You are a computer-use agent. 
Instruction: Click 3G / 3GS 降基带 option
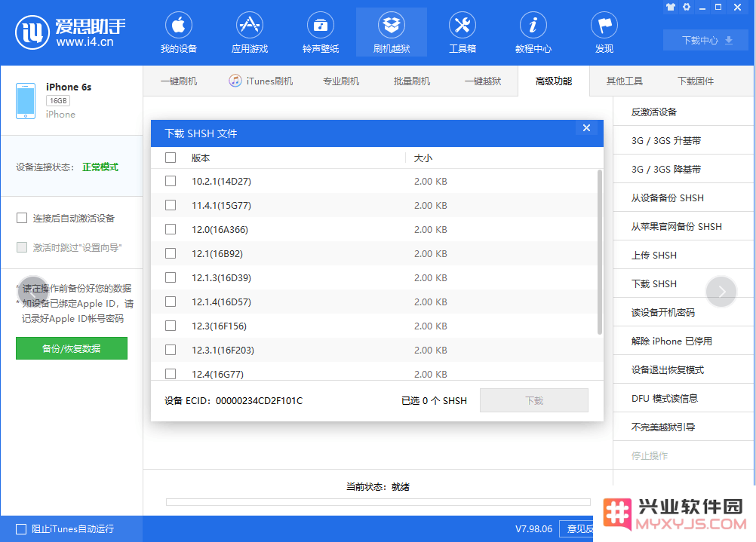684,169
